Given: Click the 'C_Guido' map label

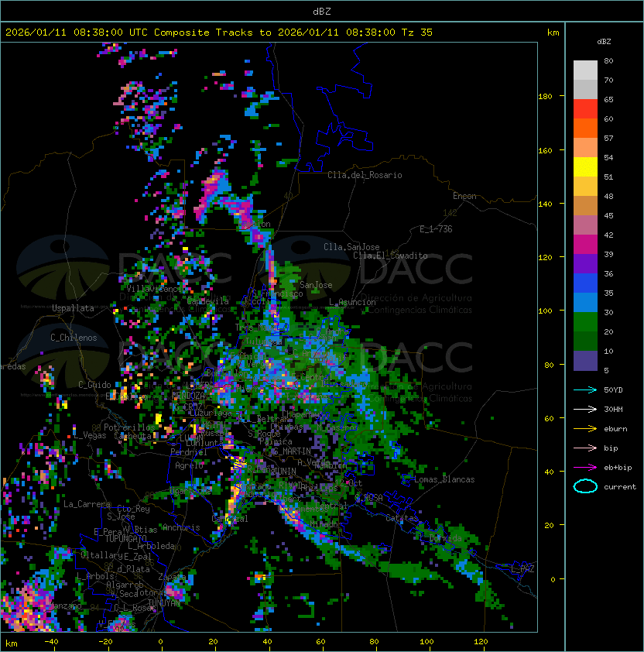Looking at the screenshot, I should [94, 385].
